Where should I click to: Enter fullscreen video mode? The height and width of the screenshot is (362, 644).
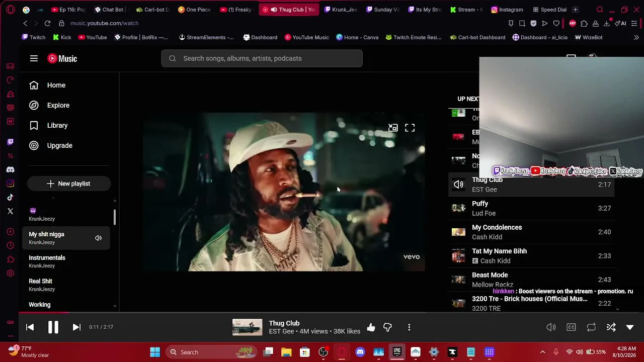point(410,128)
